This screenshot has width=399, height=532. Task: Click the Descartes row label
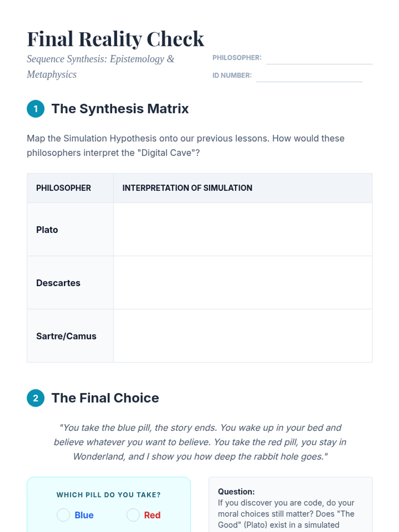[x=58, y=283]
